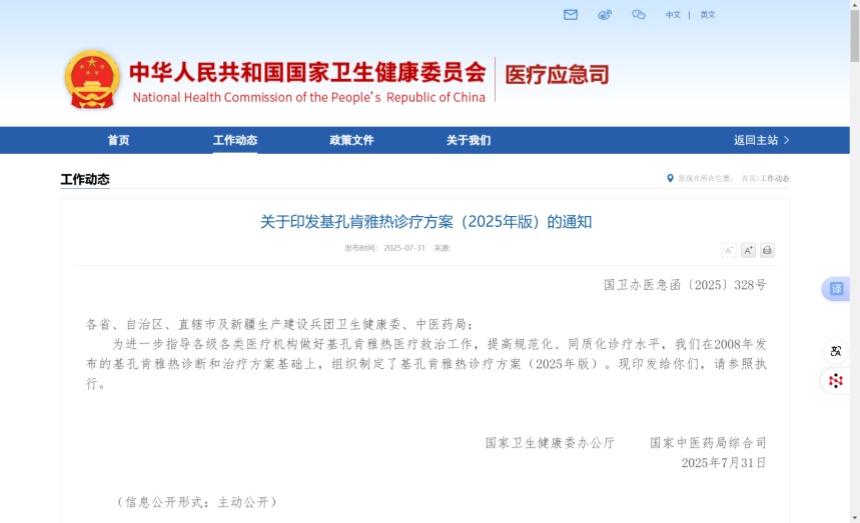The height and width of the screenshot is (523, 860).
Task: Go to 关于我们 navigation item
Action: [x=468, y=140]
